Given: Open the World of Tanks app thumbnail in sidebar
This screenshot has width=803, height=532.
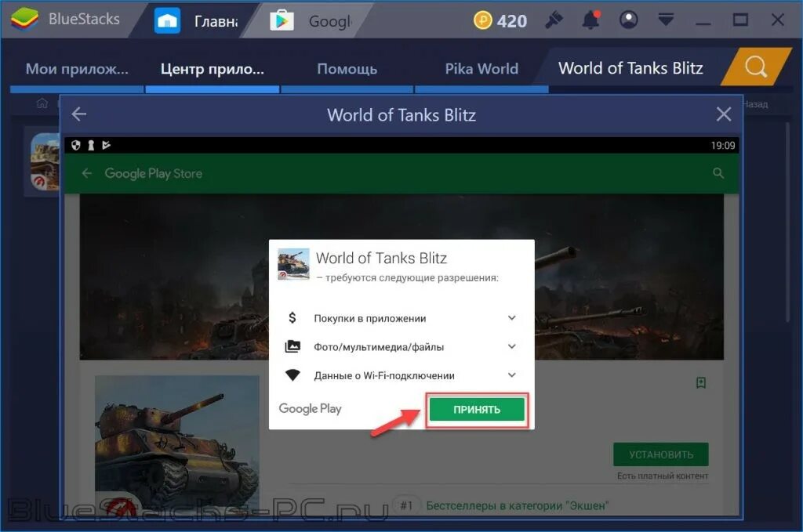Looking at the screenshot, I should coord(45,161).
